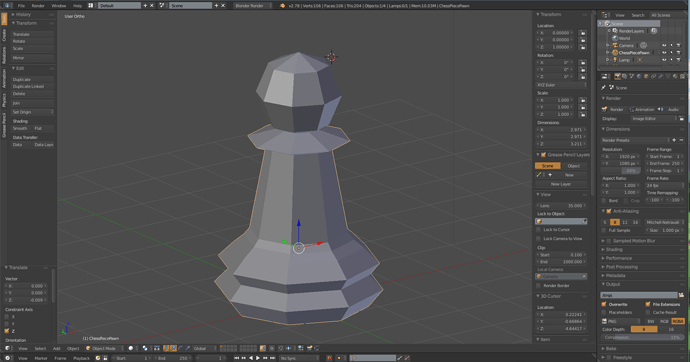
Task: Click the ChessPiecePawn mesh icon in outliner
Action: click(615, 53)
